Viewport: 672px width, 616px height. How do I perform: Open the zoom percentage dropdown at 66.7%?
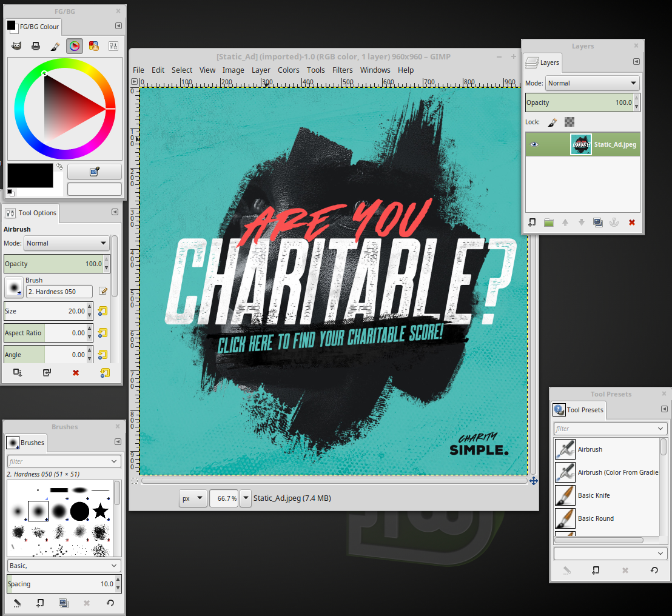click(x=246, y=498)
